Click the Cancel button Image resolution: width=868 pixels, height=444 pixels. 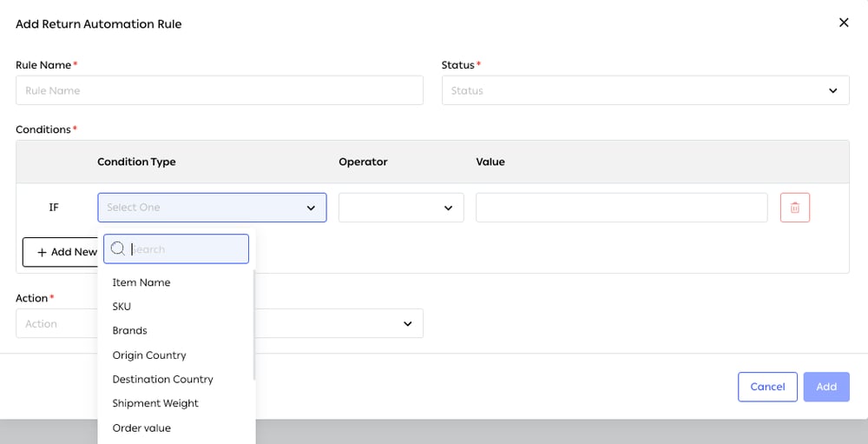[x=767, y=387]
